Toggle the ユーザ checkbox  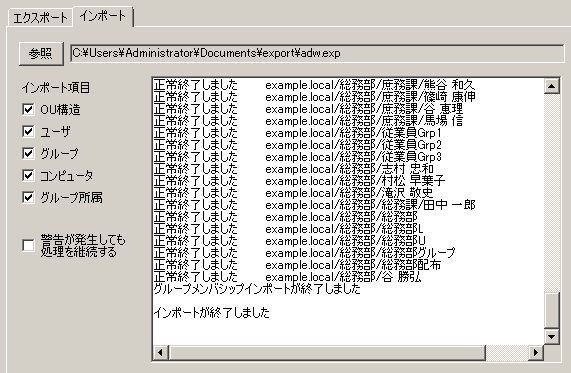pyautogui.click(x=28, y=131)
